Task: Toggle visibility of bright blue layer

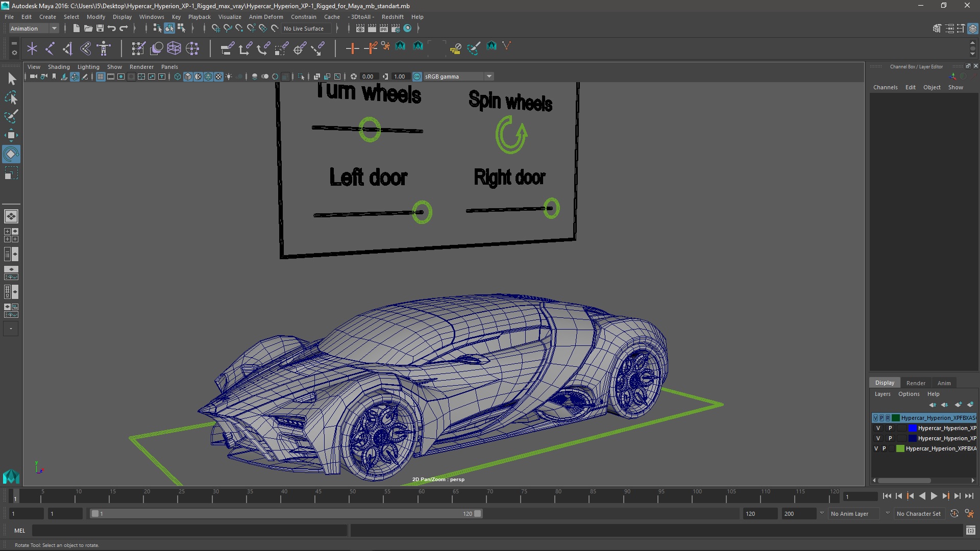Action: coord(878,428)
